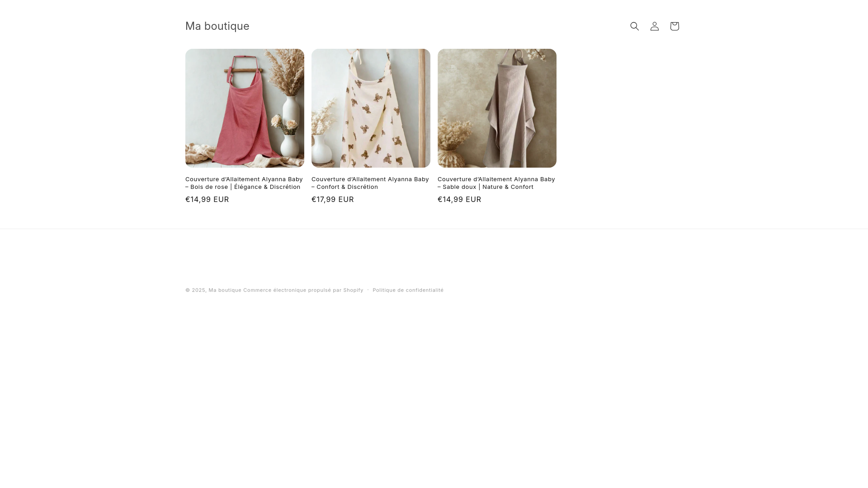
Task: Open the account login icon
Action: (655, 26)
